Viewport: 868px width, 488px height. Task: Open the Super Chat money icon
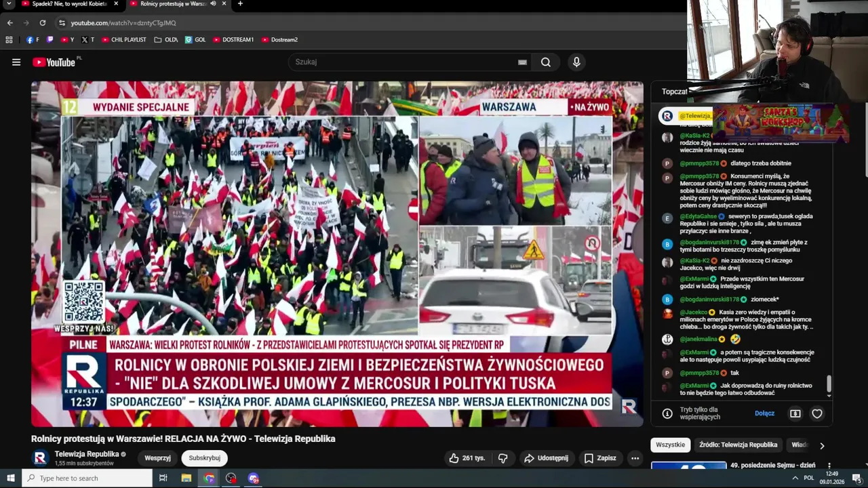795,413
